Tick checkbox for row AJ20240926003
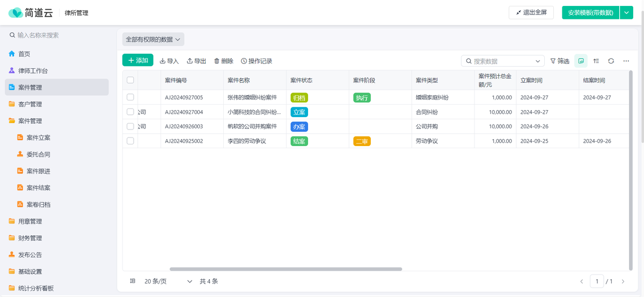 click(130, 126)
